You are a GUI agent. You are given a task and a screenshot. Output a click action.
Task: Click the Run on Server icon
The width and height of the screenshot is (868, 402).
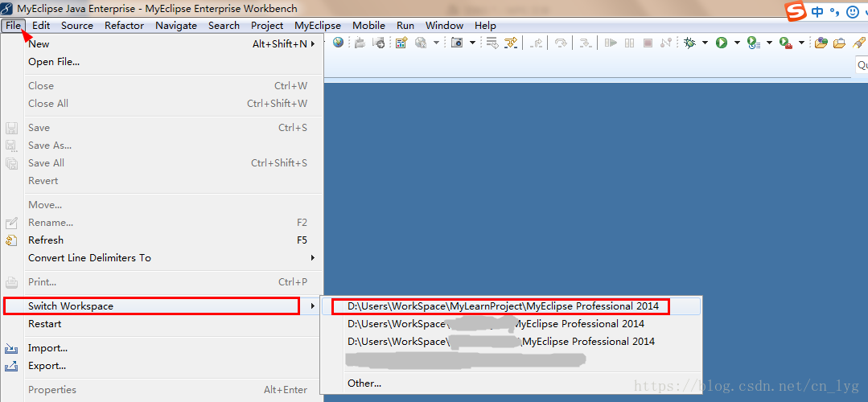point(753,43)
